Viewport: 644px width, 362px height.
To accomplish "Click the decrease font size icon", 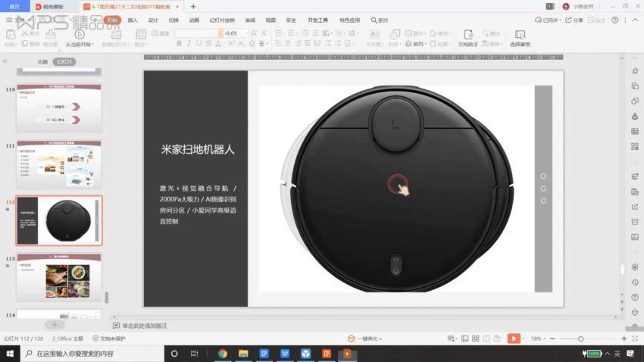I will [x=264, y=33].
